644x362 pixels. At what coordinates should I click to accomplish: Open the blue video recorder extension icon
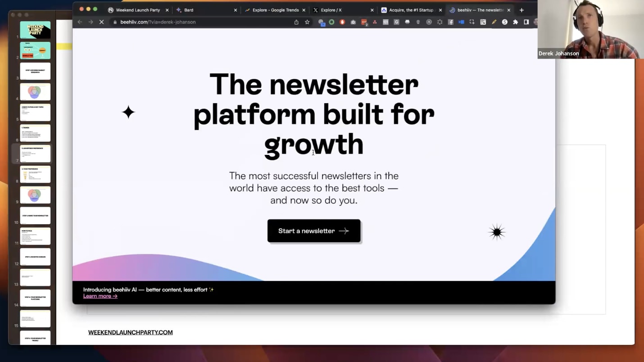click(x=461, y=22)
